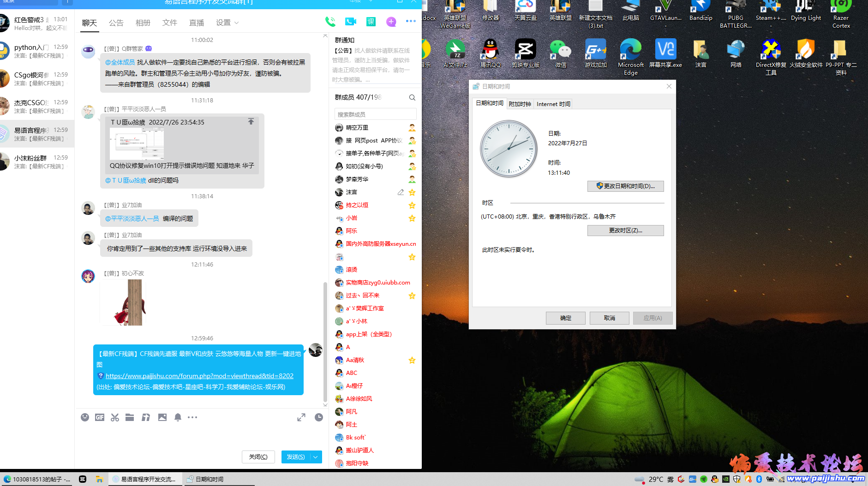Open the three-dots more menu in chat toolbar

click(193, 417)
